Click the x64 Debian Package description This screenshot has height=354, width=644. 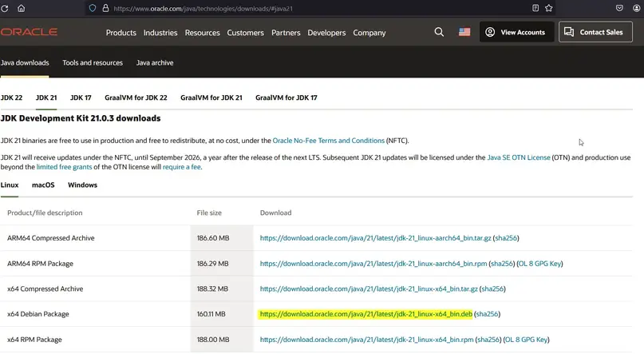coord(38,314)
